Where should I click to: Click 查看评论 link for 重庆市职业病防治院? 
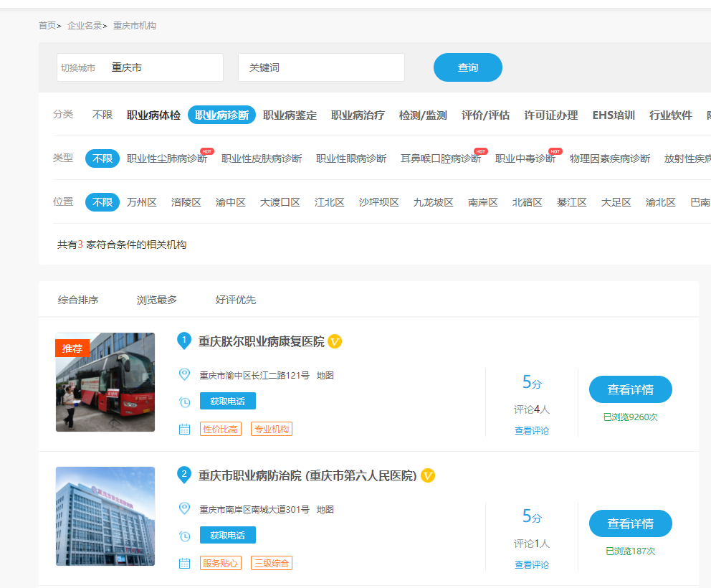click(x=532, y=565)
